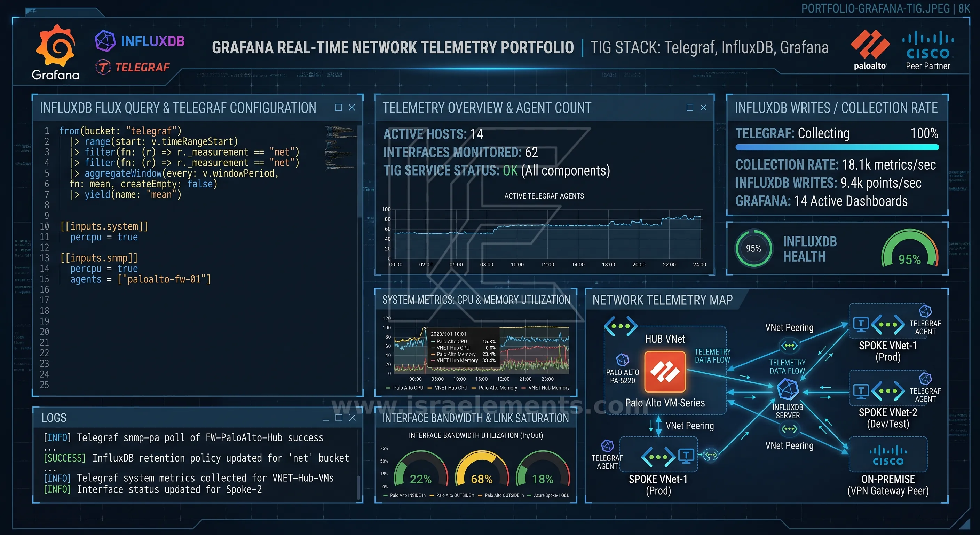Click the InfluxDB Writes / Collection Rate title
The width and height of the screenshot is (980, 535).
[x=836, y=108]
